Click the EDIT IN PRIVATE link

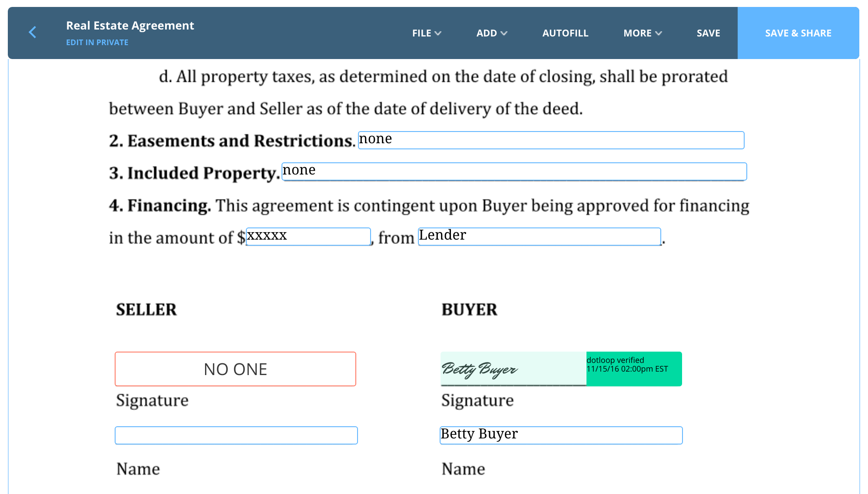(x=97, y=43)
